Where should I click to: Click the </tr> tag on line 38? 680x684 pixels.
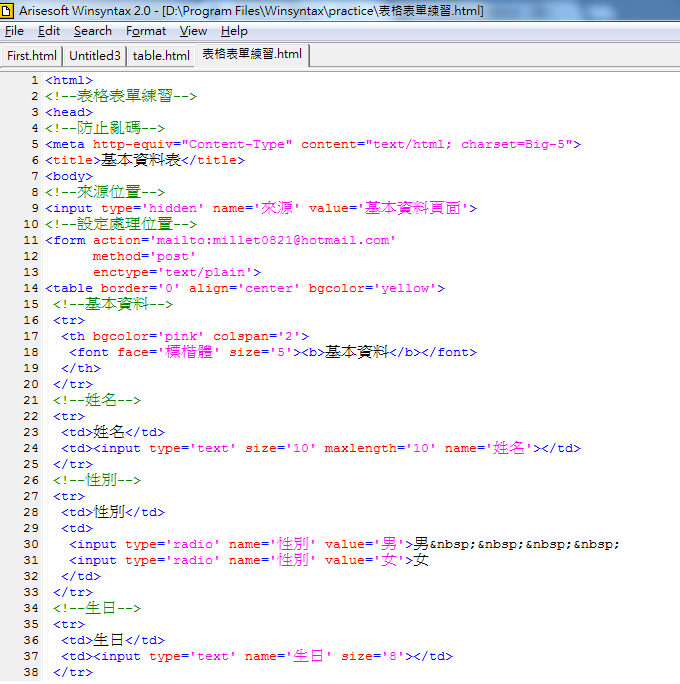click(73, 673)
